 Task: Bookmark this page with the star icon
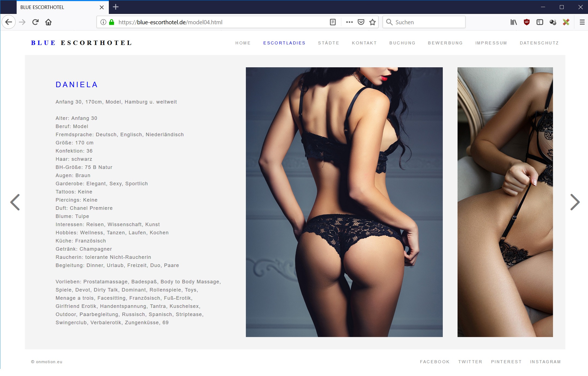[x=372, y=22]
